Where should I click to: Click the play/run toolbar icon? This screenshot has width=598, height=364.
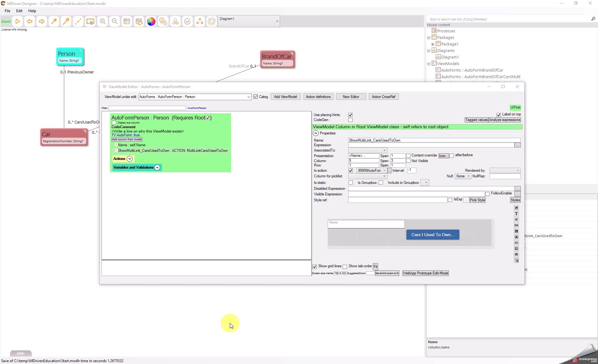(18, 21)
